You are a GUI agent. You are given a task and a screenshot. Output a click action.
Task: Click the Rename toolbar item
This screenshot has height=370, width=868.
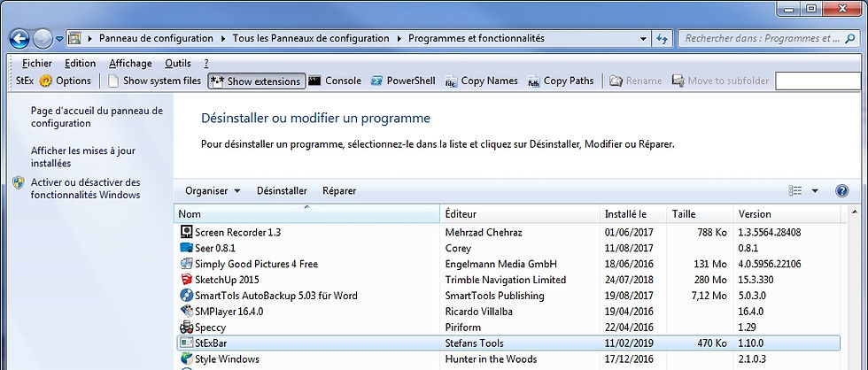[x=636, y=81]
